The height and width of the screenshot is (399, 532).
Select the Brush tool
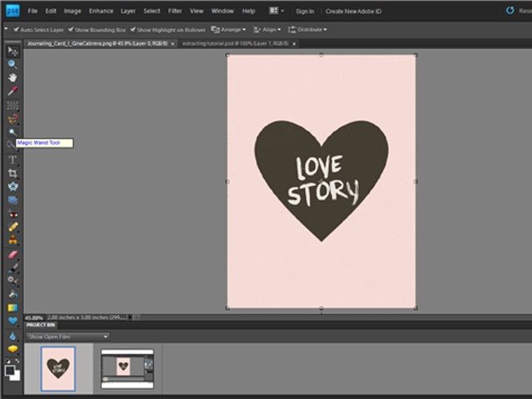[12, 268]
